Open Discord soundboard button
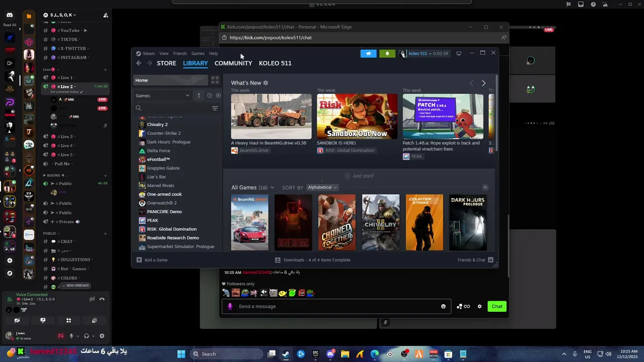The image size is (644, 362). click(95, 320)
